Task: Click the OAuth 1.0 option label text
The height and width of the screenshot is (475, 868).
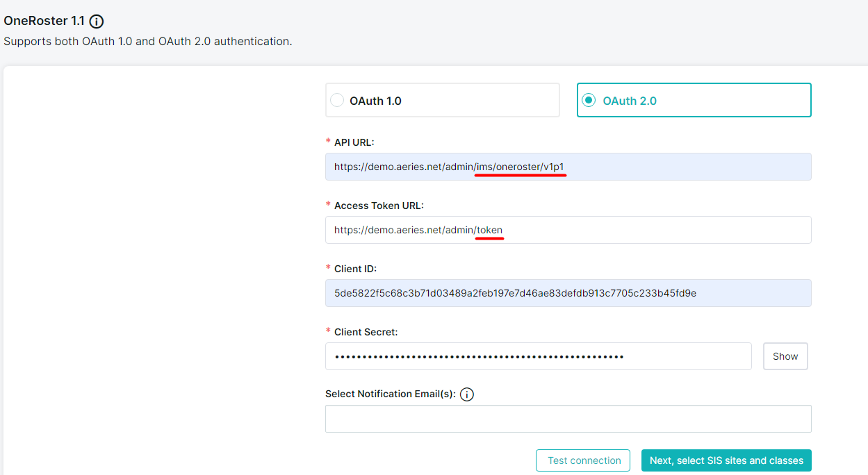Action: coord(375,101)
